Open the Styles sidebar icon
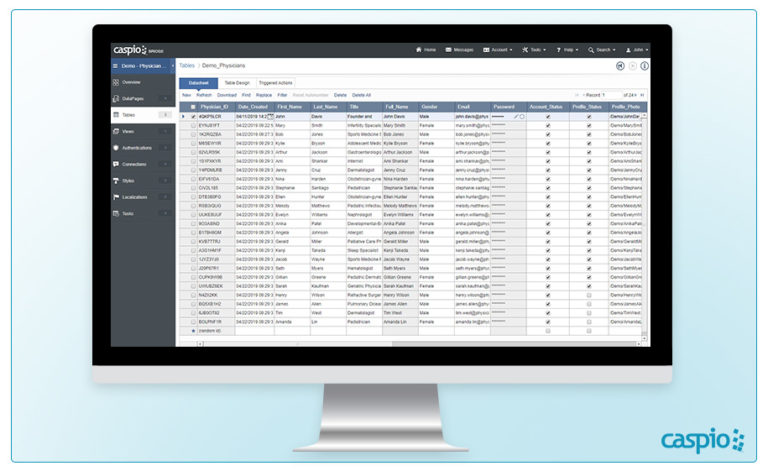 pyautogui.click(x=117, y=180)
